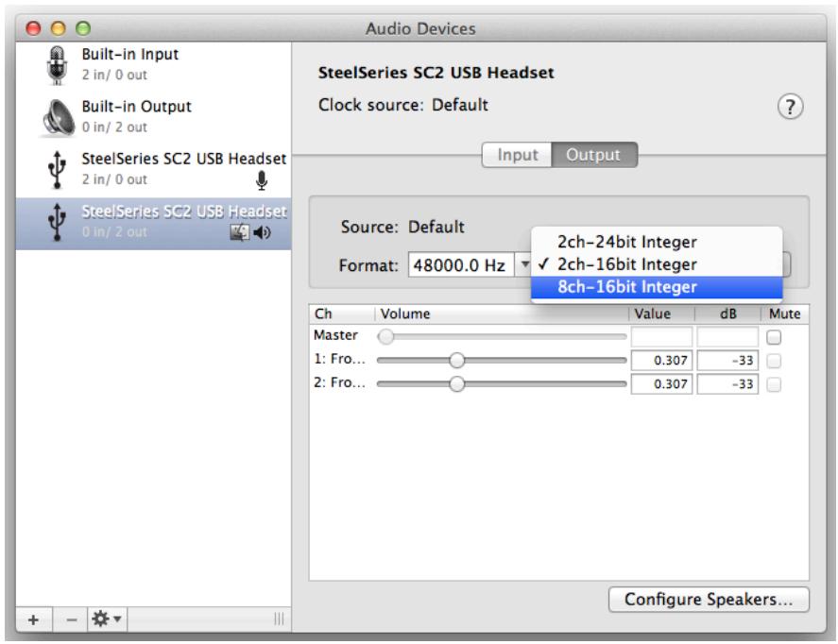Click channel 2 value field 0.307

pos(661,384)
